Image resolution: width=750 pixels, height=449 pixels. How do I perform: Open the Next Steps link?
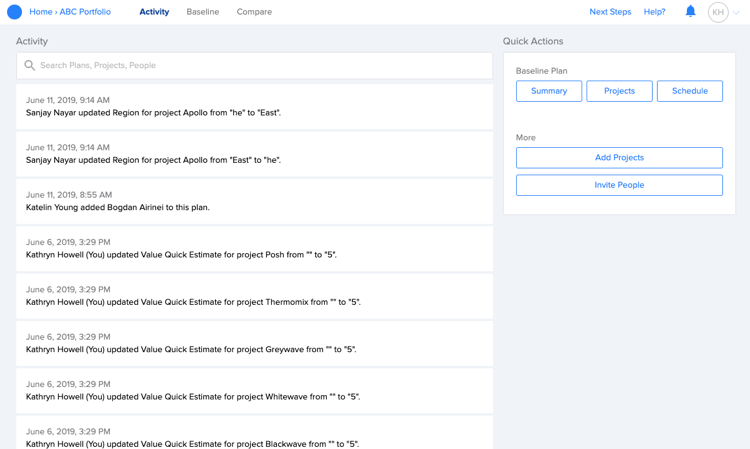coord(610,12)
